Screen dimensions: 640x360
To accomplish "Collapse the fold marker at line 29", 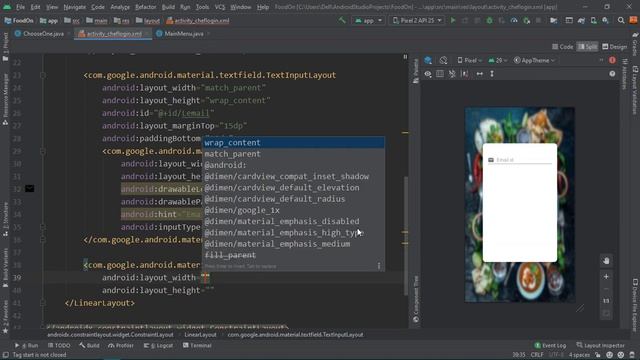I will [43, 151].
